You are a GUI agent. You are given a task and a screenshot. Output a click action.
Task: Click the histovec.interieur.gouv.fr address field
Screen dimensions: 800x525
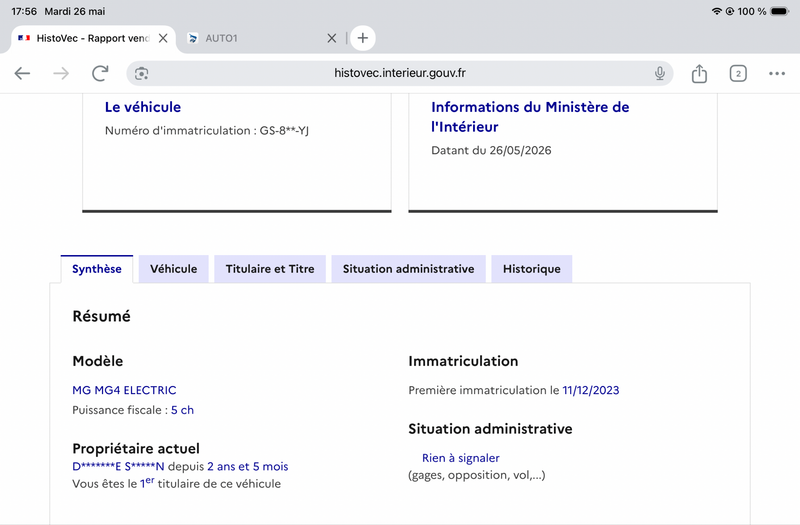coord(400,73)
